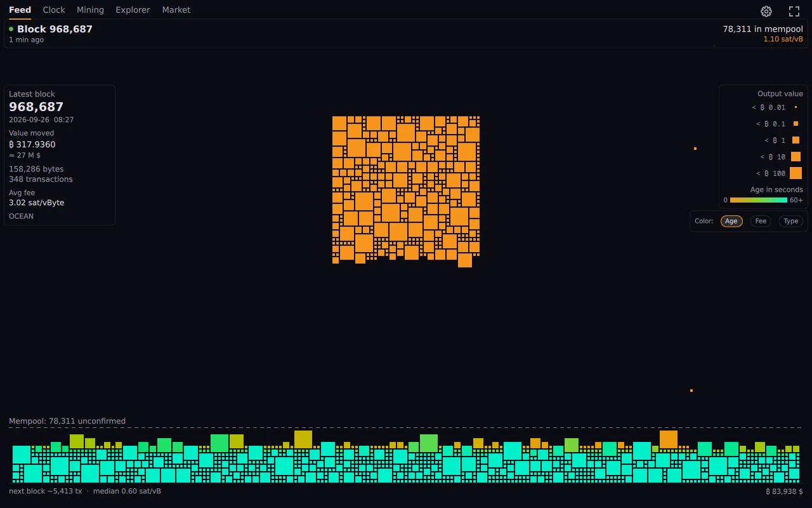
Task: Click the 3.02 sat/vByte average fee
Action: point(36,203)
